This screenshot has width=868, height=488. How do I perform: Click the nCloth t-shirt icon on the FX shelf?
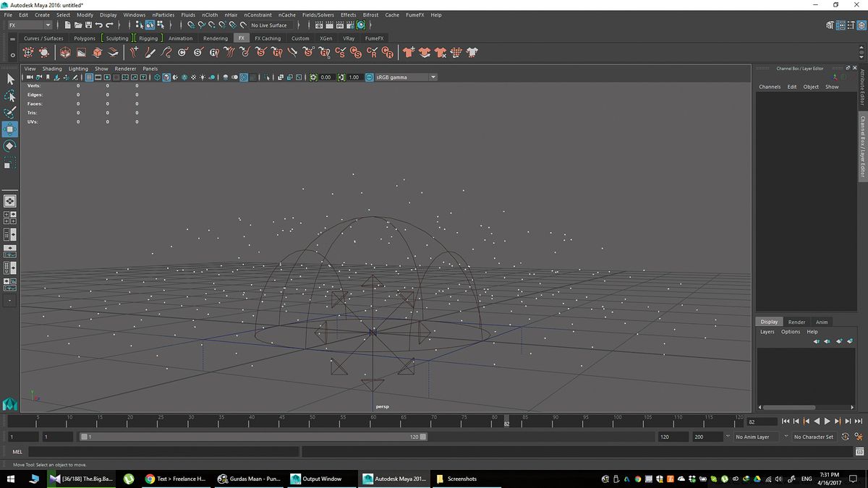(x=407, y=51)
